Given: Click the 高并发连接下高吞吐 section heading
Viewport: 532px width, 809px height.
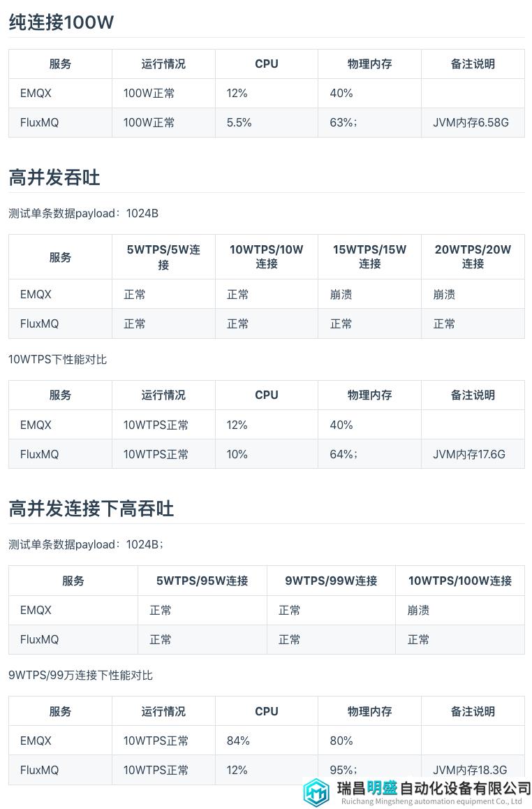Looking at the screenshot, I should coord(91,509).
